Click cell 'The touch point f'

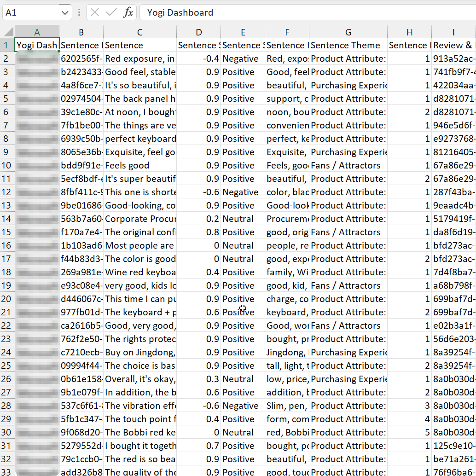point(139,419)
